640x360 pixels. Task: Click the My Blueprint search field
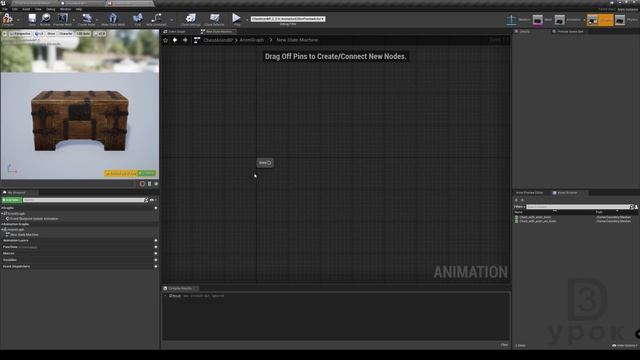point(85,200)
